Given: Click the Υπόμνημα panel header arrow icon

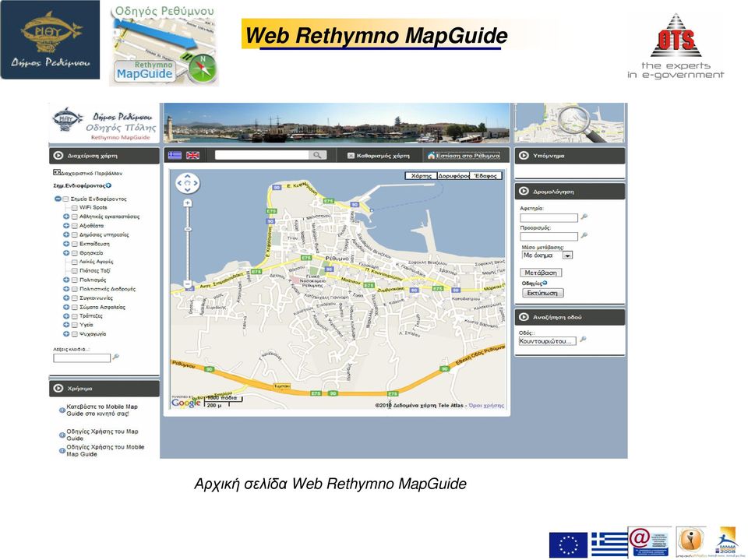Looking at the screenshot, I should click(x=524, y=156).
